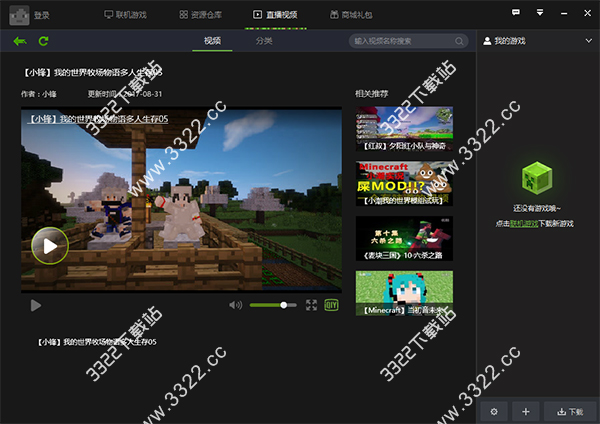Click the user avatar icon

pos(19,15)
